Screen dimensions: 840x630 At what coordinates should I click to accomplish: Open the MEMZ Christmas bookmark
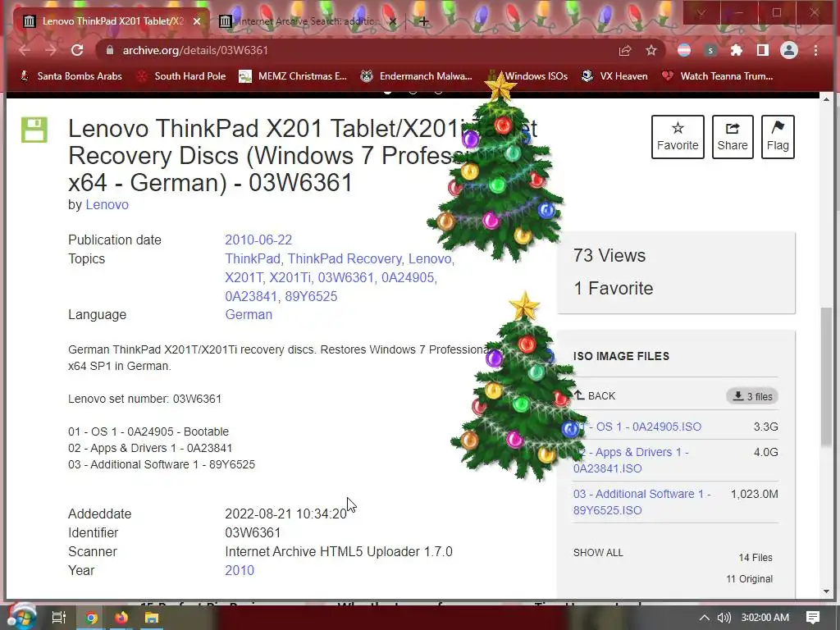coord(294,76)
